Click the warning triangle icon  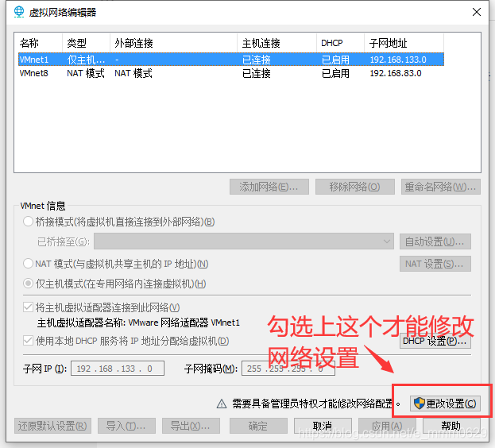pos(222,404)
